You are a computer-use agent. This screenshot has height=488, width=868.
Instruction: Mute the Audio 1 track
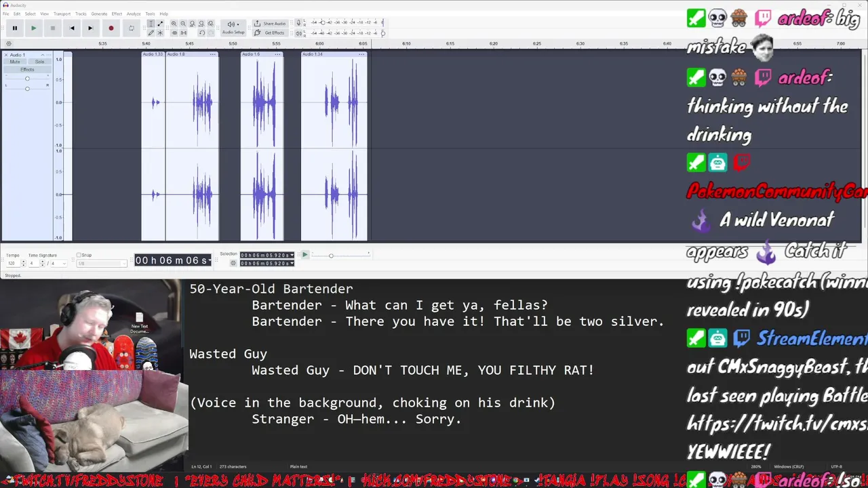coord(15,62)
